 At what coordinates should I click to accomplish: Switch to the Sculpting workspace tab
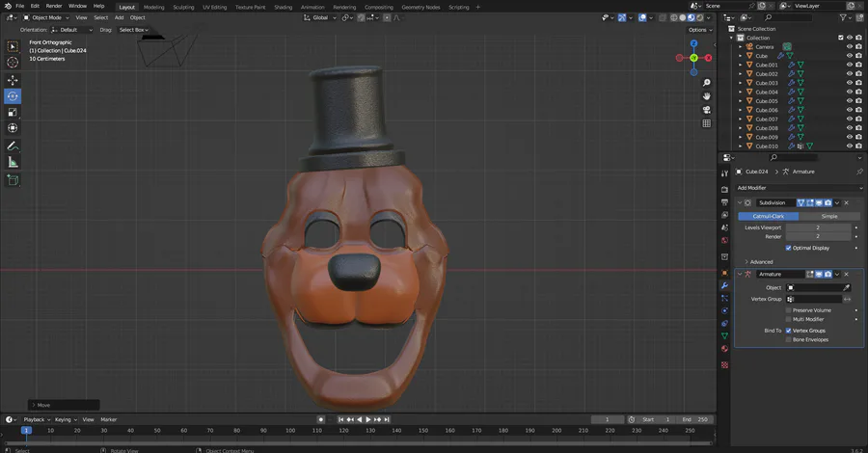tap(183, 7)
